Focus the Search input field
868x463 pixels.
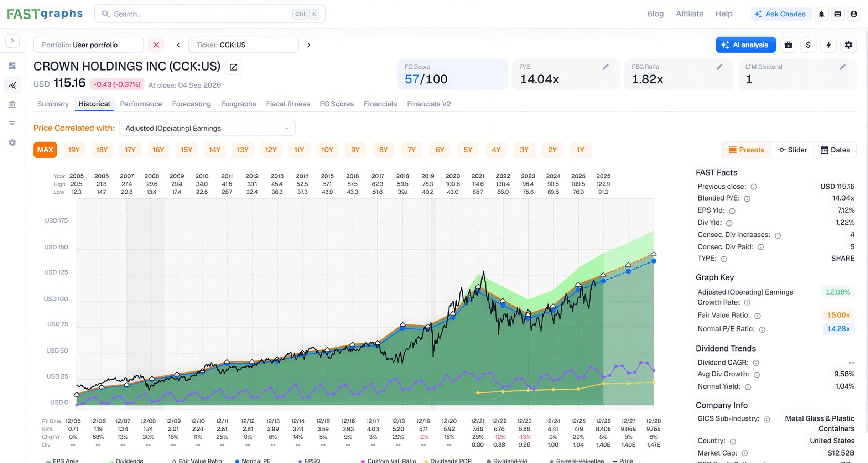pos(209,14)
